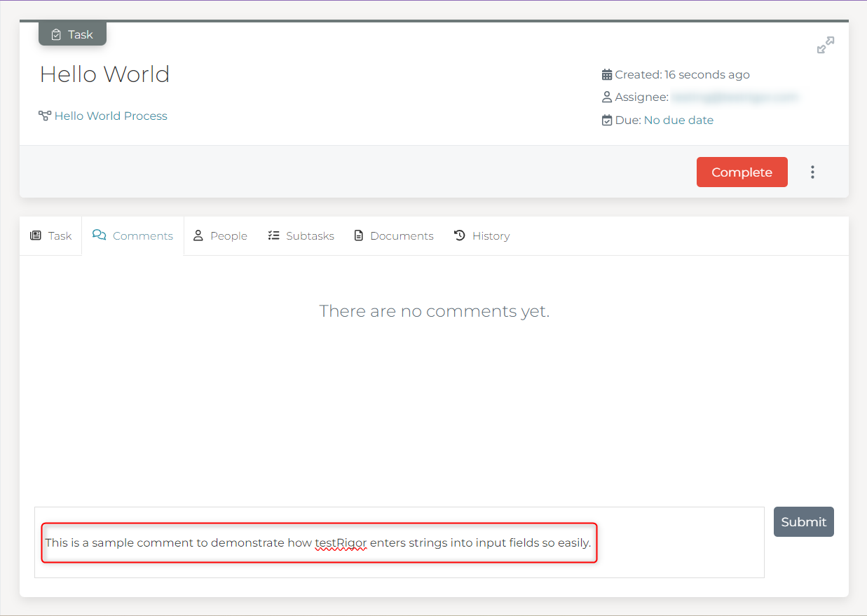Click the Hello World task title

104,74
